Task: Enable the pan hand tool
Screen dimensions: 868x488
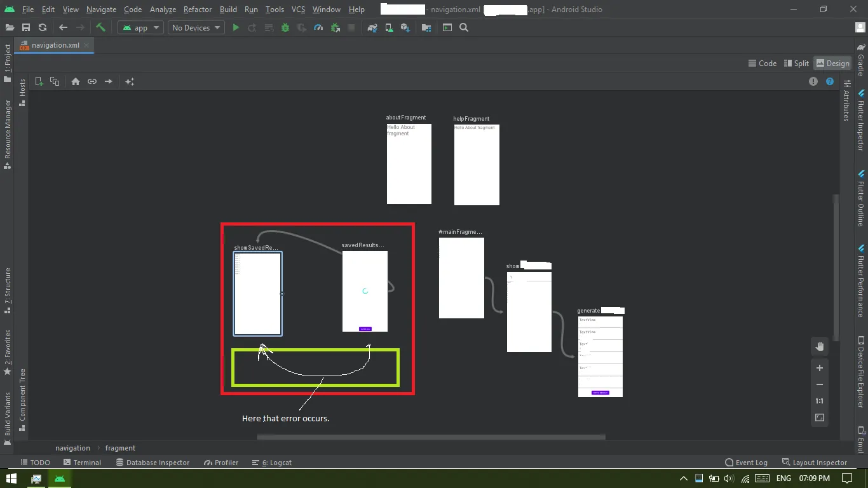Action: click(820, 346)
